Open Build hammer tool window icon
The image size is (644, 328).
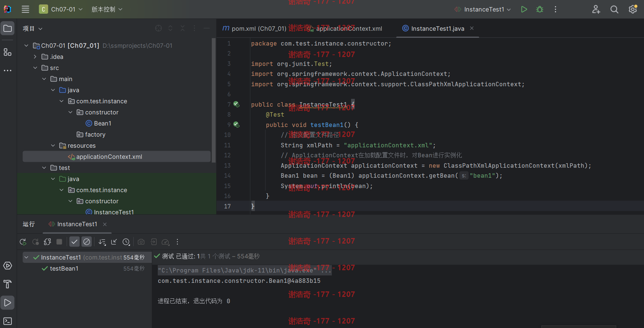(8, 284)
